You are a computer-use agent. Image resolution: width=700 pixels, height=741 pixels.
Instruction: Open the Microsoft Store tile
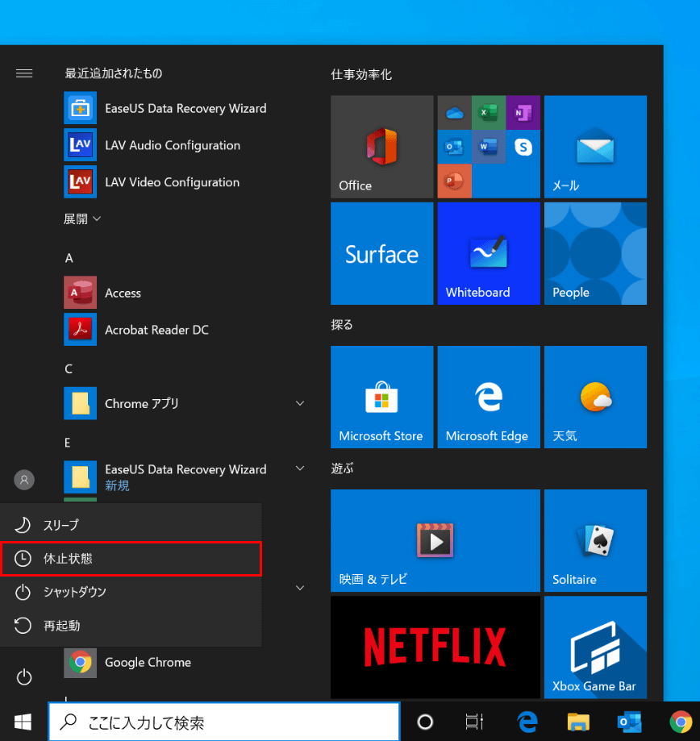(382, 397)
